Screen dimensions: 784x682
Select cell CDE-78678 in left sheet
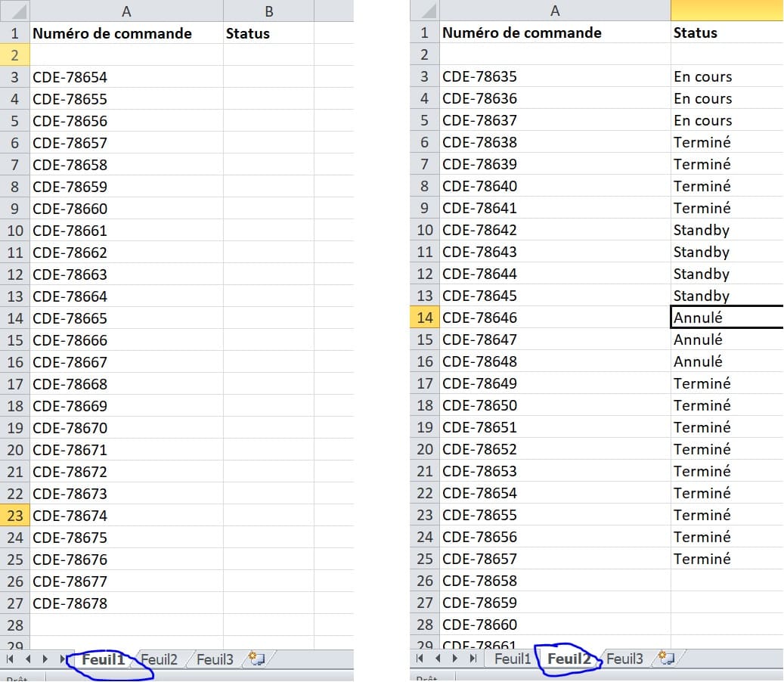click(x=126, y=603)
